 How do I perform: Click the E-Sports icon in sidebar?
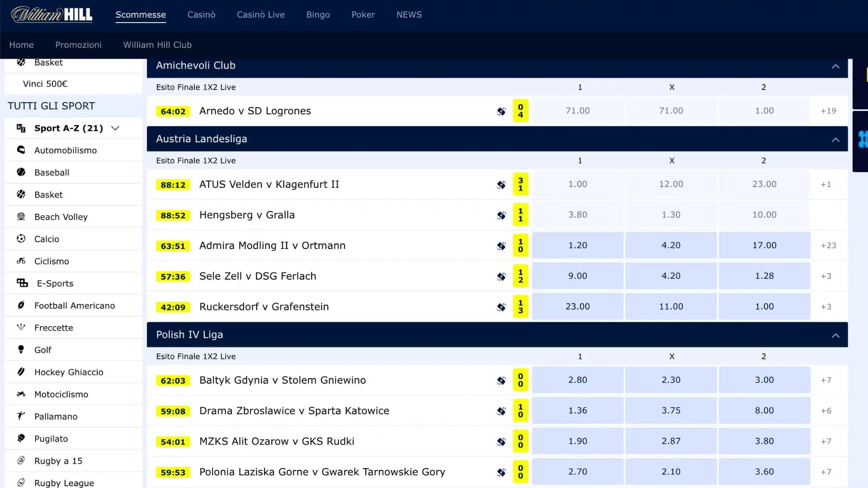(x=22, y=283)
